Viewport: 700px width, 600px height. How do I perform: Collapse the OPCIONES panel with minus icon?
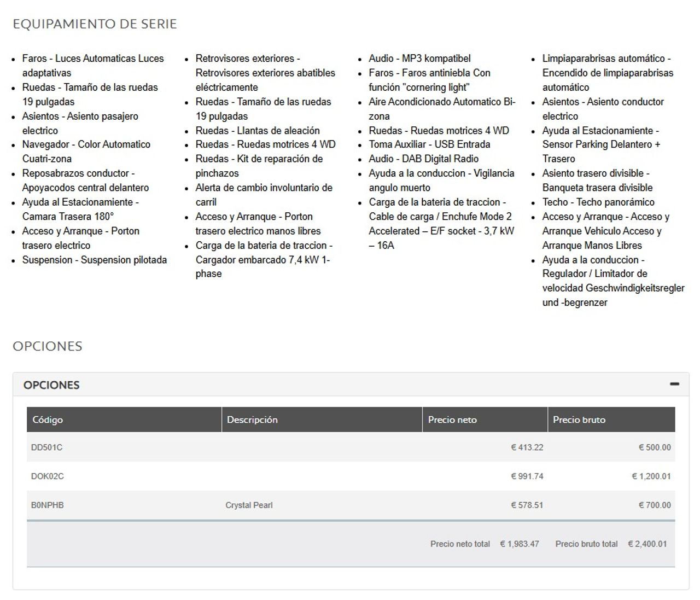click(674, 385)
